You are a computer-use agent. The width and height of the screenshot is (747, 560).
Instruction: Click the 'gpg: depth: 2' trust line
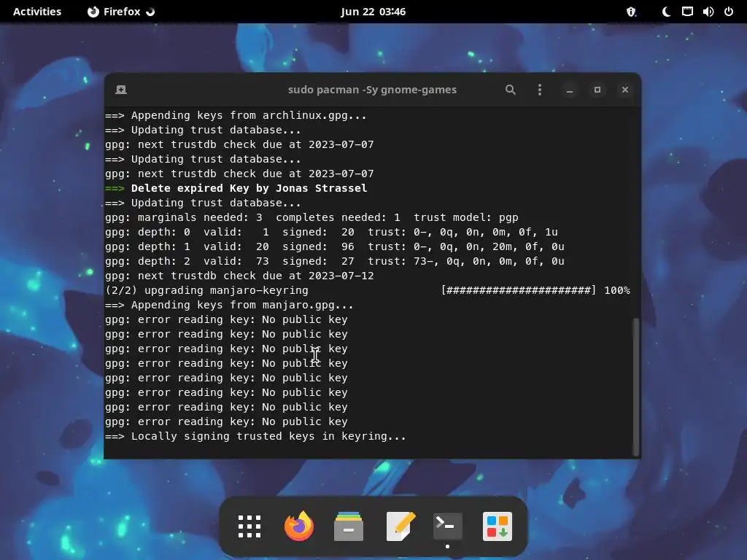[x=335, y=261]
